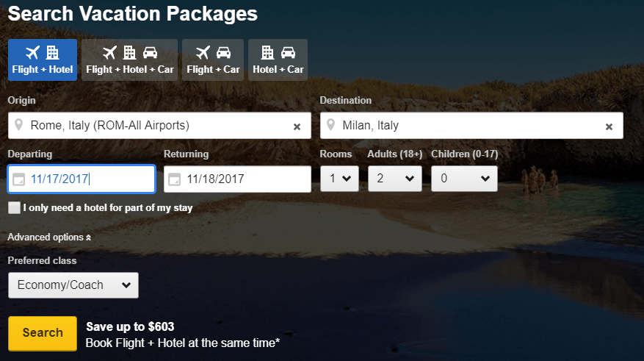
Task: Click the Origin field showing Rome, Italy
Action: point(159,126)
